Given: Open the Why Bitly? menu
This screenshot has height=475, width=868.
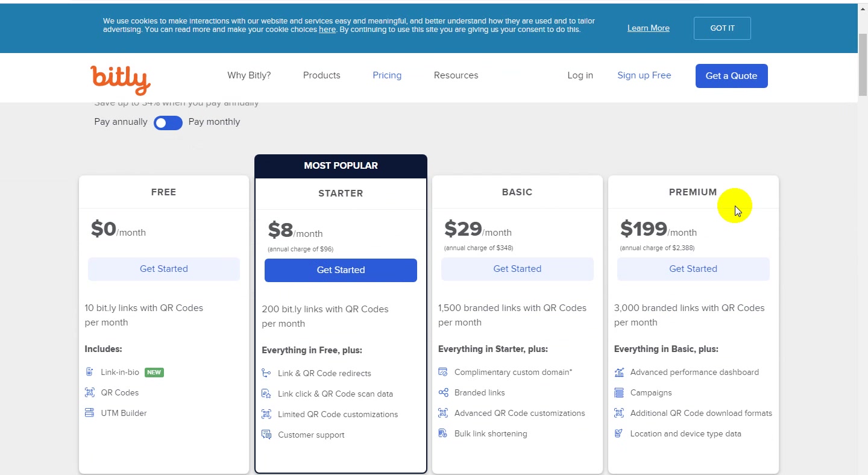Looking at the screenshot, I should [x=249, y=75].
